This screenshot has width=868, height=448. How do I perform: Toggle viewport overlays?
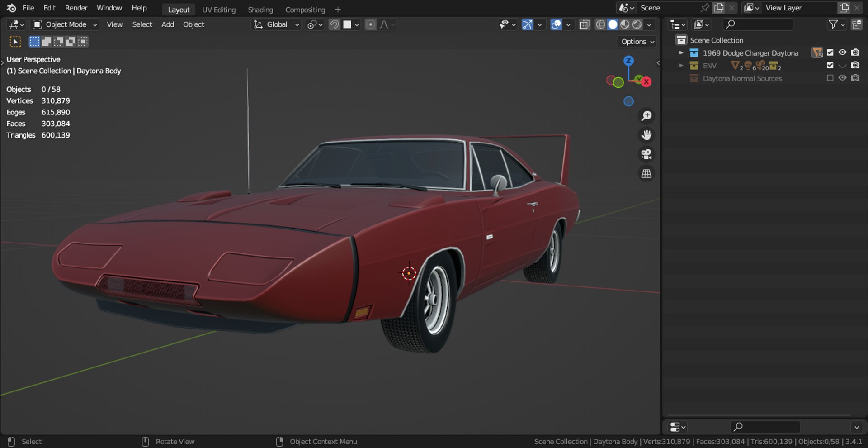point(556,24)
